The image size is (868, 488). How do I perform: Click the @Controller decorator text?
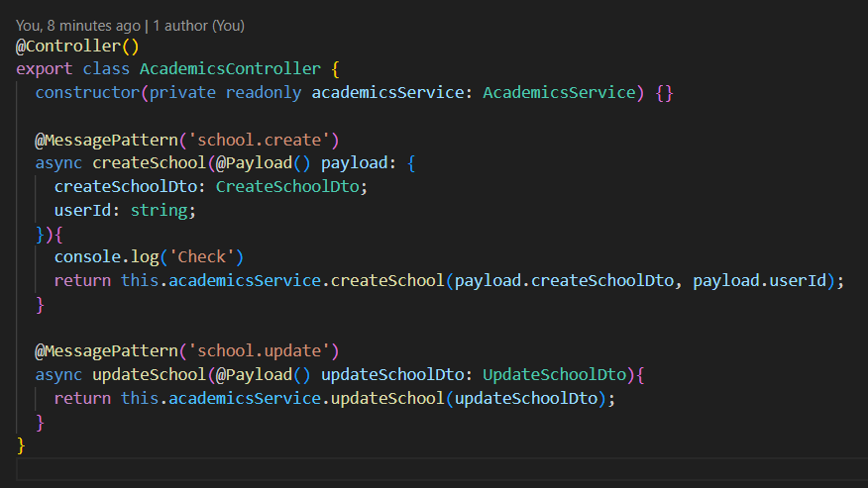(x=68, y=46)
